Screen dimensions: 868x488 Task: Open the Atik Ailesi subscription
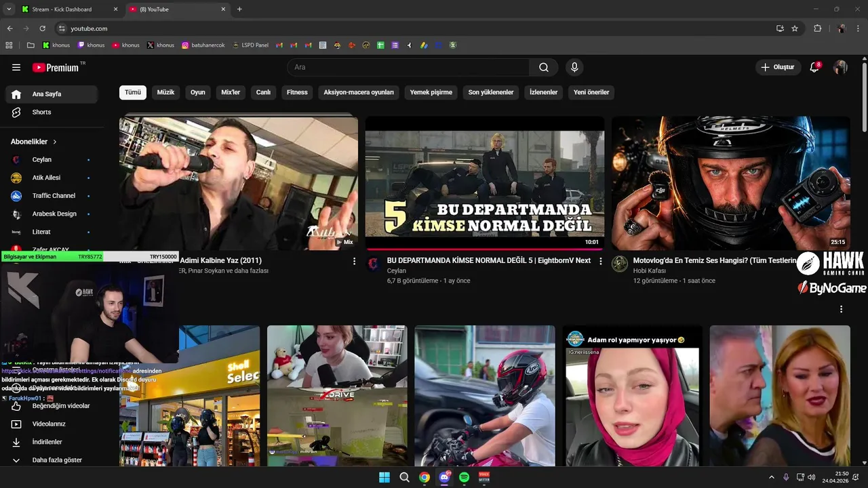[x=52, y=178]
